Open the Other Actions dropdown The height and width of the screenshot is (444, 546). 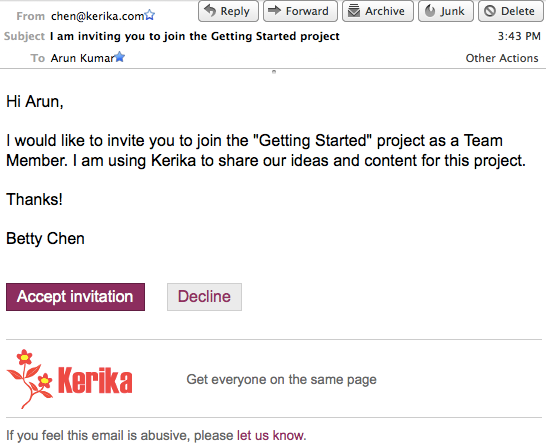point(502,58)
